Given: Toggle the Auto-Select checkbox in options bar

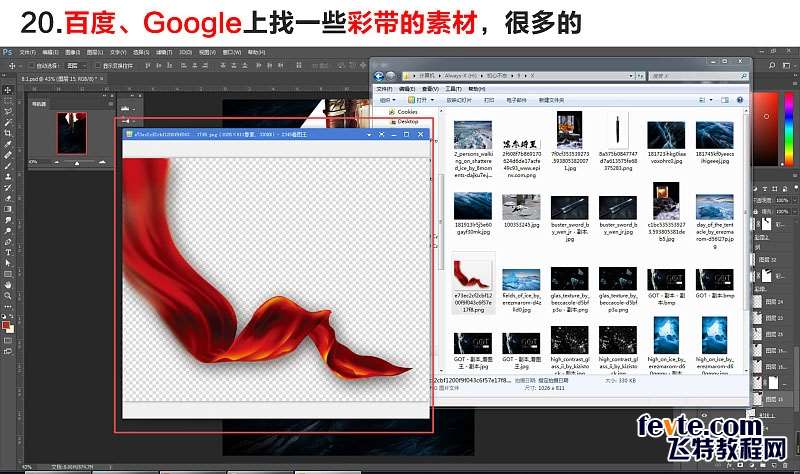Looking at the screenshot, I should (31, 66).
